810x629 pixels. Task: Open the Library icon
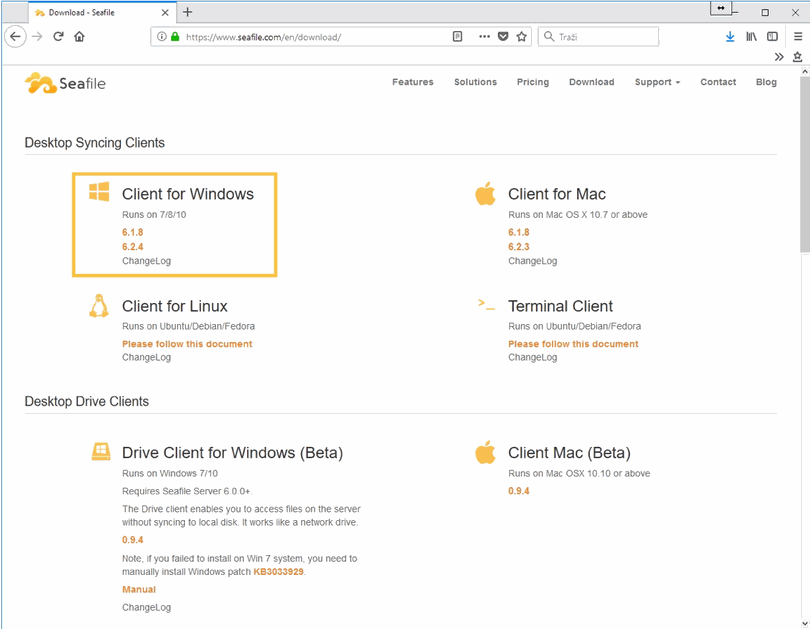point(751,37)
